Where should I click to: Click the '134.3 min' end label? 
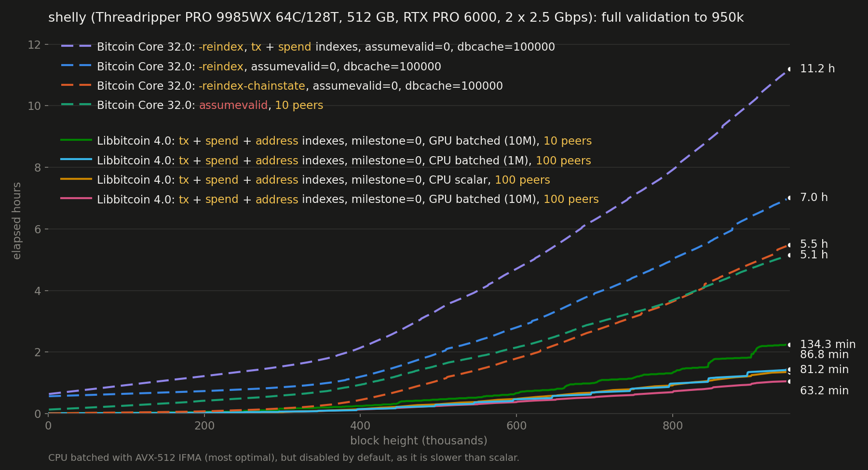827,345
